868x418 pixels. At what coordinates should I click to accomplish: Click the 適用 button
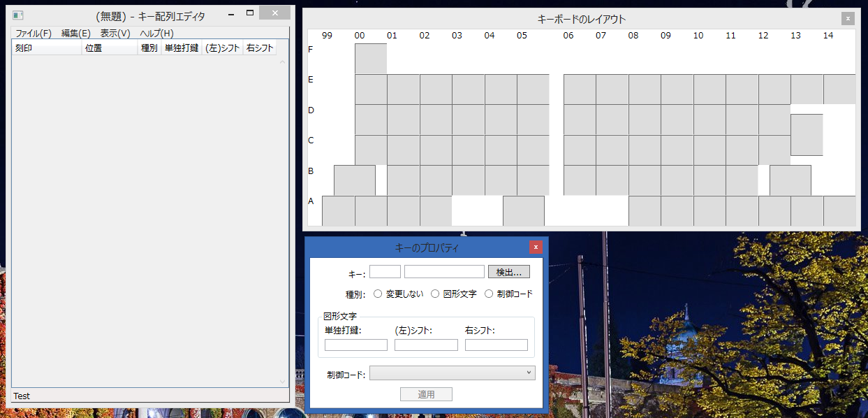click(426, 394)
